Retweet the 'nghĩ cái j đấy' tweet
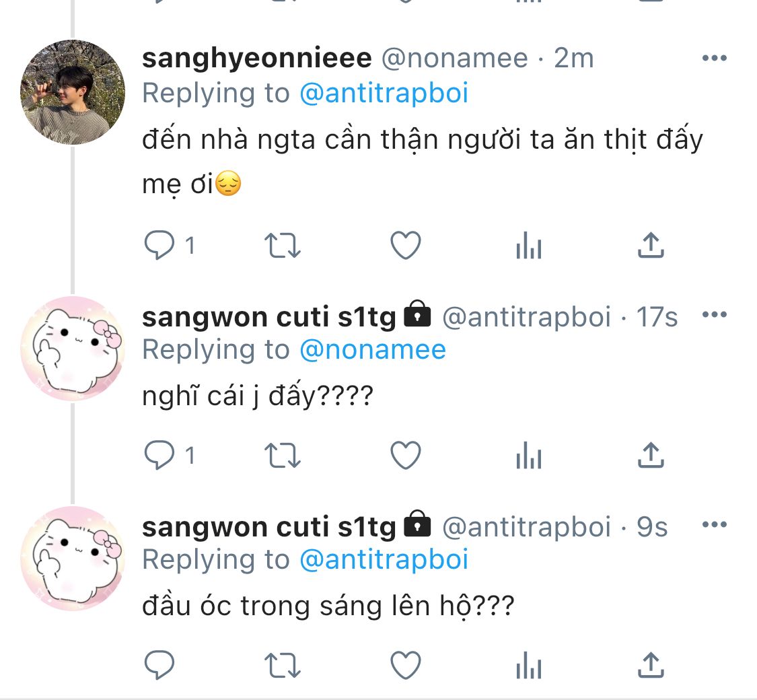Screen dimensions: 757x700 [283, 456]
